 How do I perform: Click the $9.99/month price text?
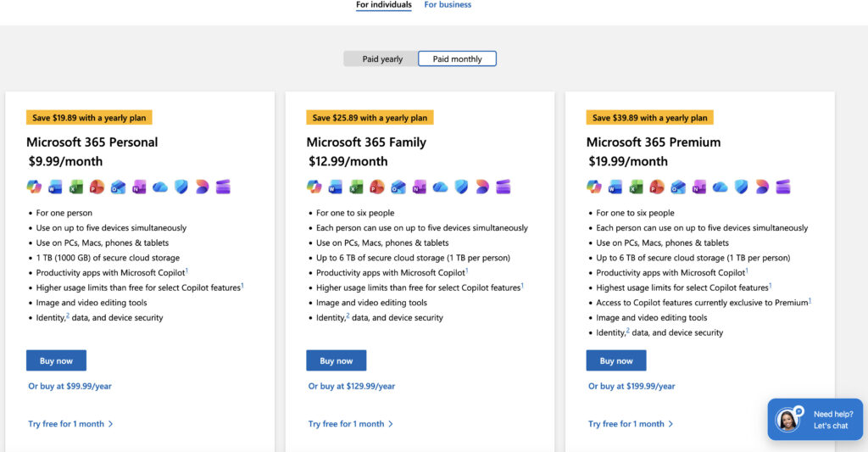coord(65,162)
